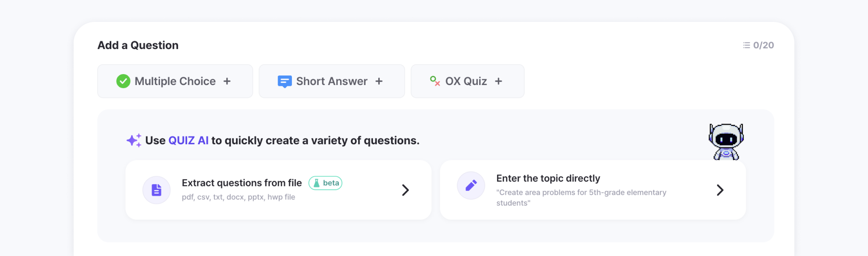Click the pixel robot mascot
Image resolution: width=868 pixels, height=256 pixels.
pyautogui.click(x=726, y=142)
